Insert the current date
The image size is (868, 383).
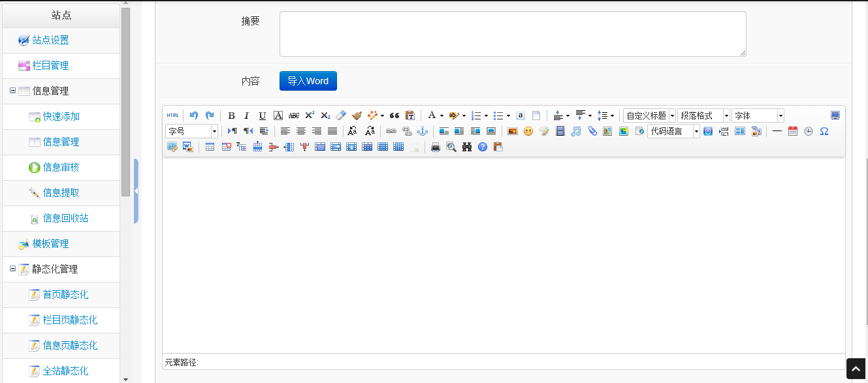[793, 131]
